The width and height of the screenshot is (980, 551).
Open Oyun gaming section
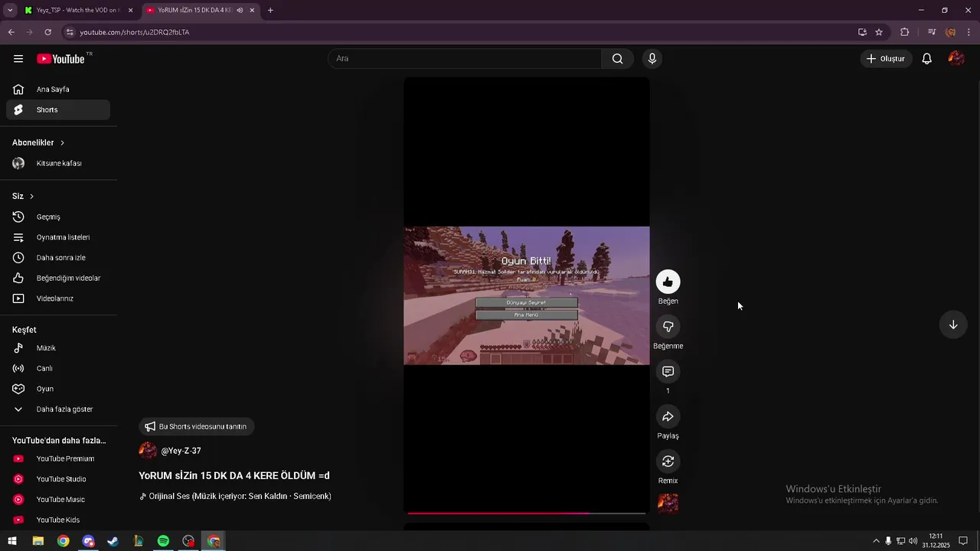[58, 389]
